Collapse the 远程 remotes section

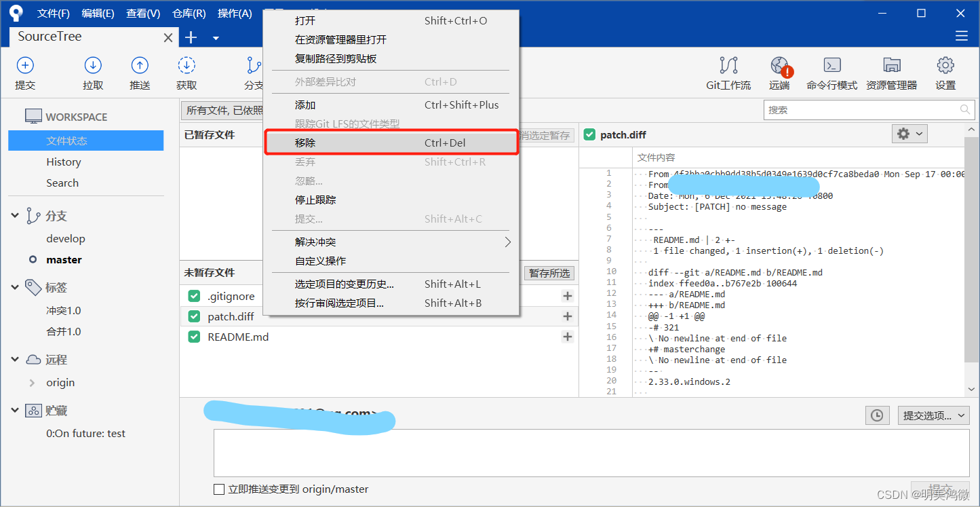click(16, 360)
